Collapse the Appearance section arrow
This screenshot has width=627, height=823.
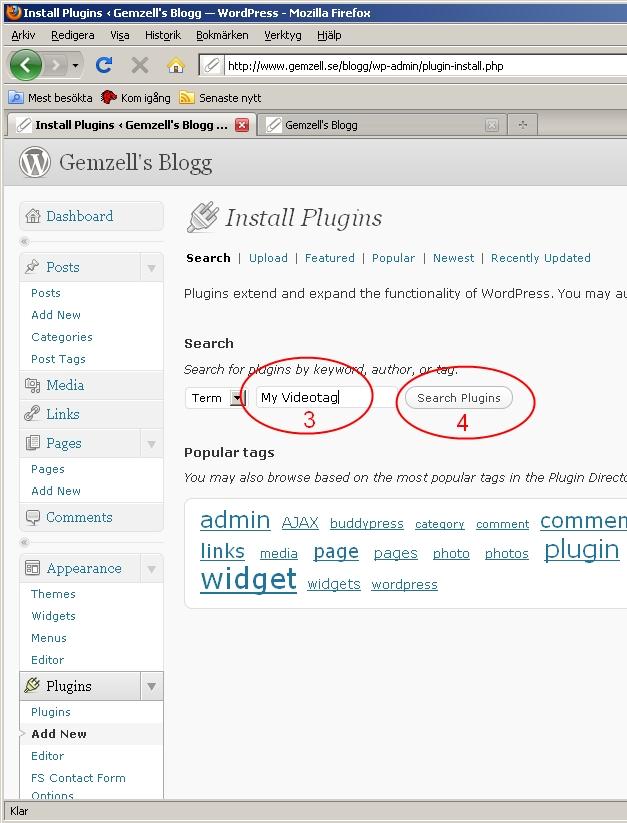click(152, 569)
